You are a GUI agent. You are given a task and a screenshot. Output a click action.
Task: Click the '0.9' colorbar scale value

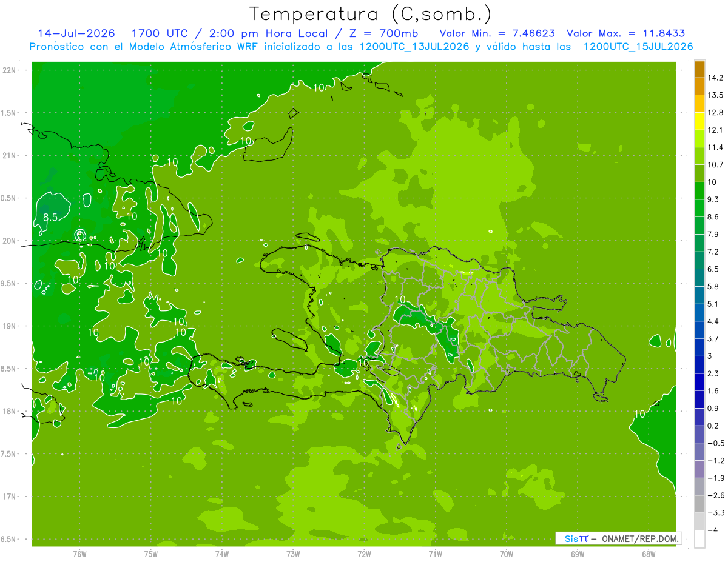(713, 408)
